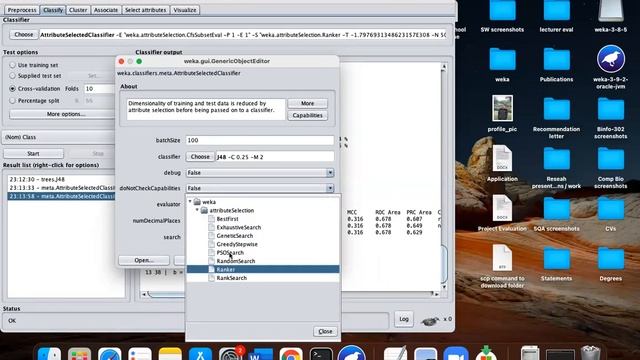The height and width of the screenshot is (360, 640).
Task: Open System Preferences with the badge
Action: (x=231, y=354)
